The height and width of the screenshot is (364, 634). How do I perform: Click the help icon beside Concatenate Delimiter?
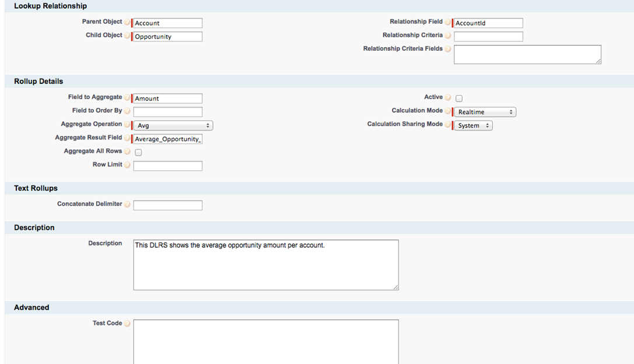pyautogui.click(x=127, y=204)
